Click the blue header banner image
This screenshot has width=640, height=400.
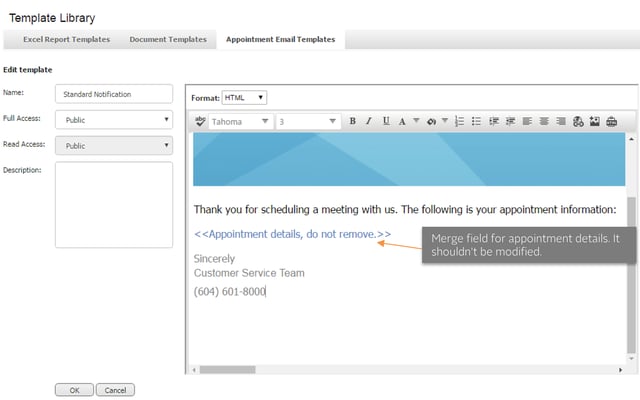click(409, 159)
